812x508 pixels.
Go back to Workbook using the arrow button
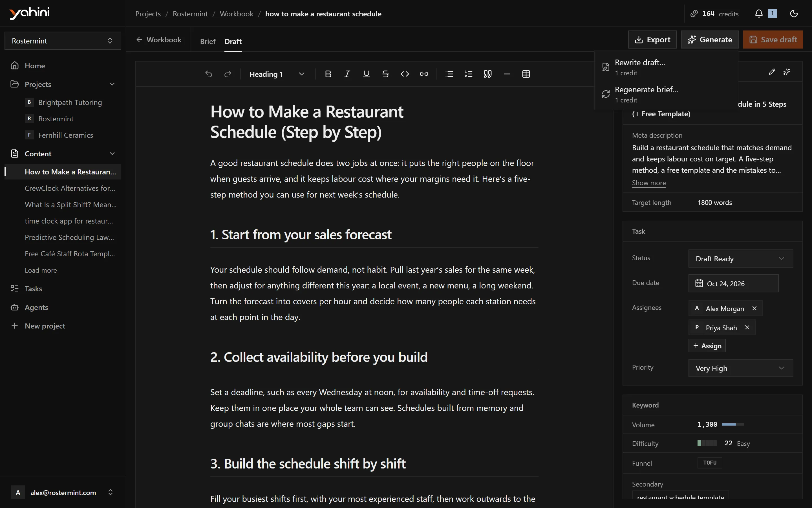(159, 40)
